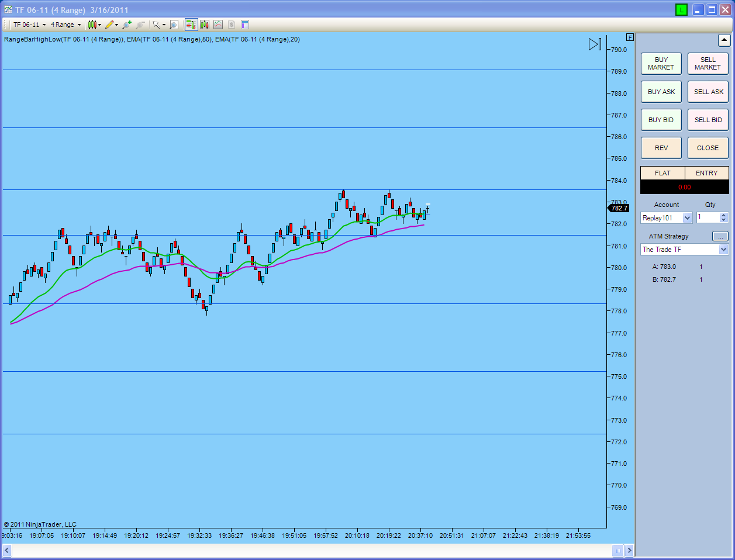The image size is (735, 560).
Task: Click the BUY MARKET button
Action: [x=661, y=64]
